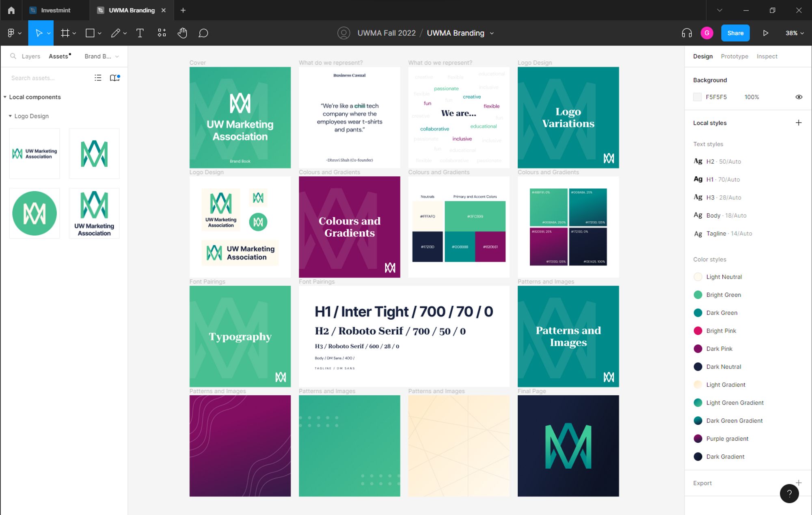Select the Comment tool
Viewport: 812px width, 515px height.
203,33
